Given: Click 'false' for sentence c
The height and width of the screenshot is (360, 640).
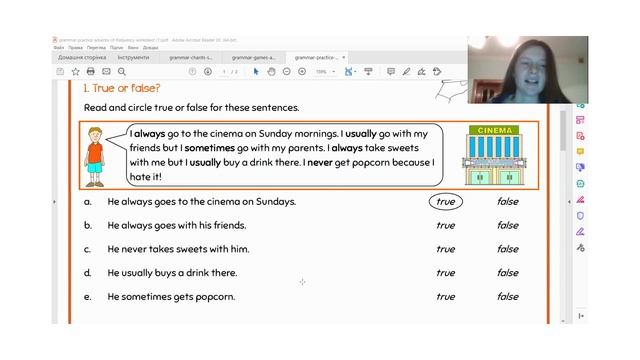Looking at the screenshot, I should click(508, 249).
